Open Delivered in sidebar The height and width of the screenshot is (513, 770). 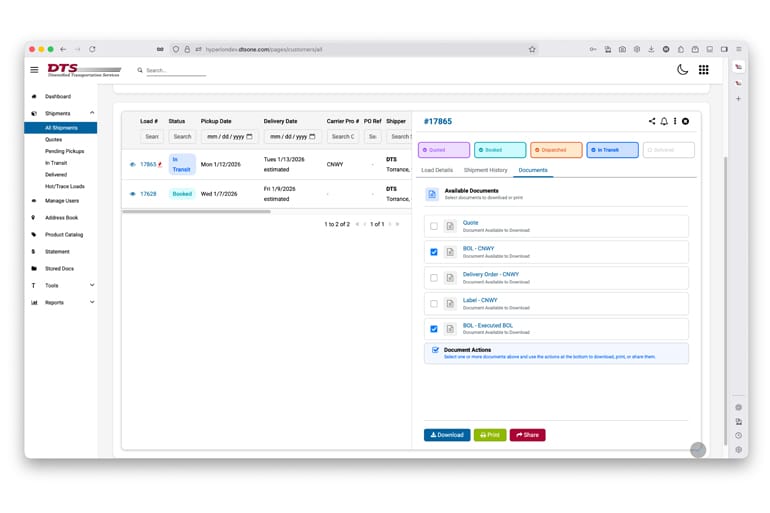tap(56, 175)
